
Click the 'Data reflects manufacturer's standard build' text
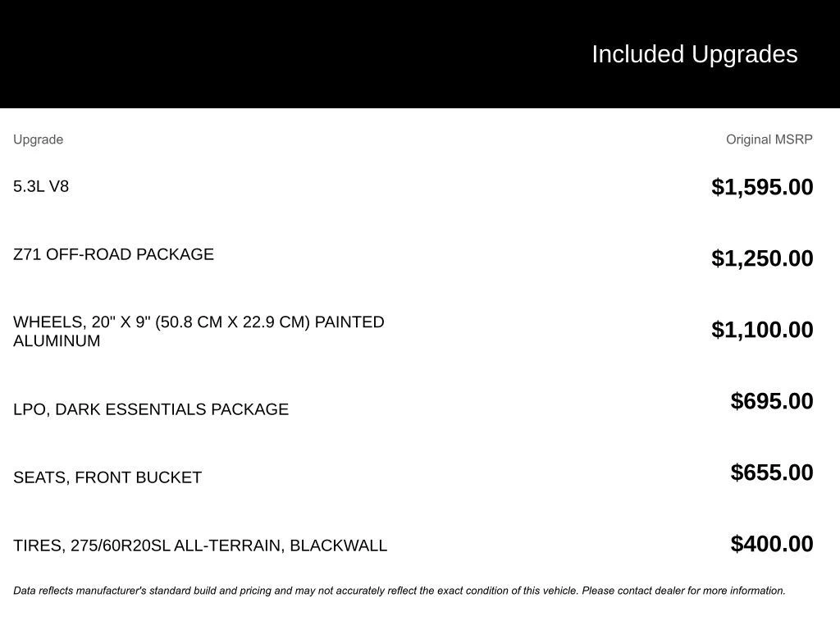tap(164, 591)
